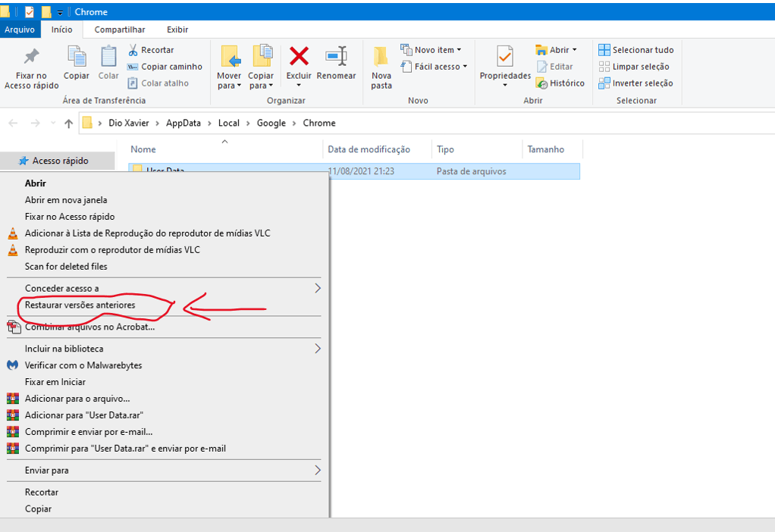The width and height of the screenshot is (775, 532).
Task: Switch to Início ribbon tab
Action: [61, 30]
